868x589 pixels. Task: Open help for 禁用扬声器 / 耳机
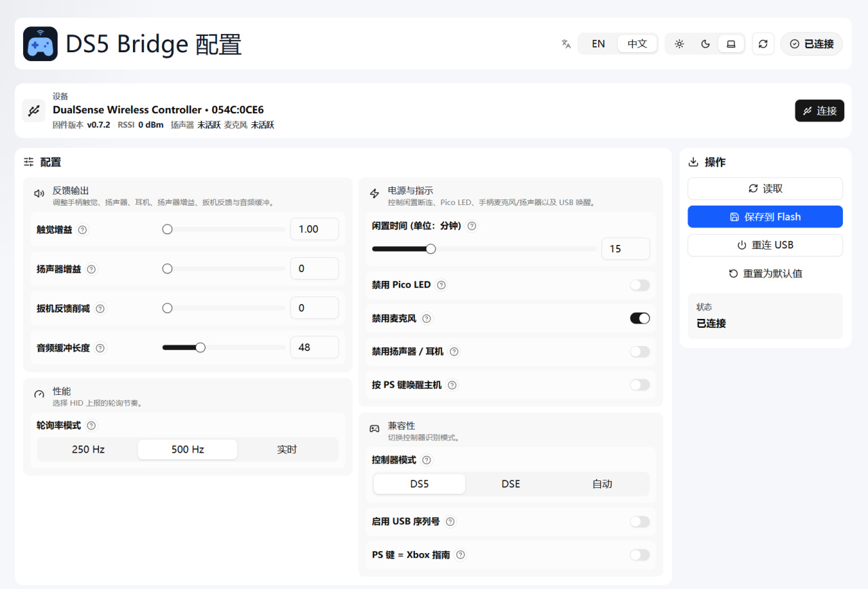(454, 351)
